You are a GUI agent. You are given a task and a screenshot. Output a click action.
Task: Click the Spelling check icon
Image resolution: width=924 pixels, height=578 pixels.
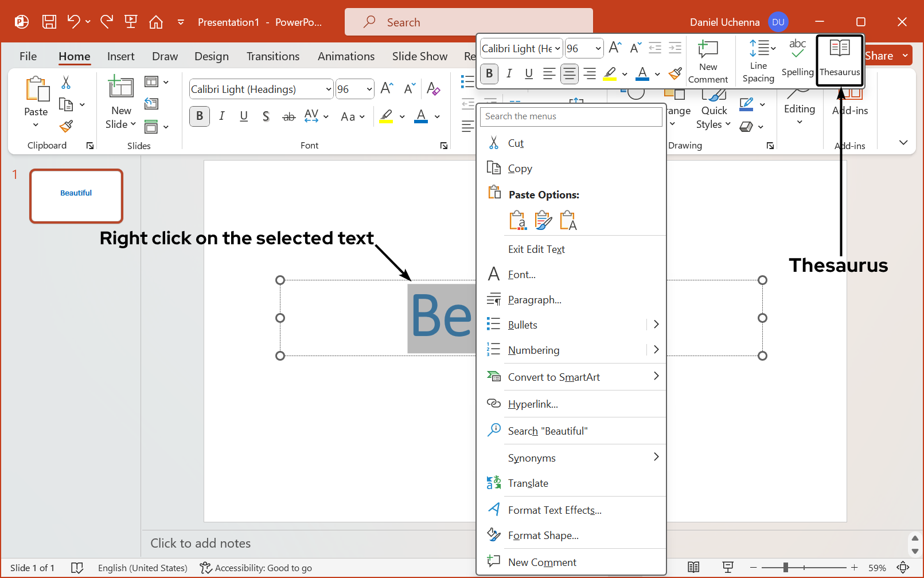797,59
